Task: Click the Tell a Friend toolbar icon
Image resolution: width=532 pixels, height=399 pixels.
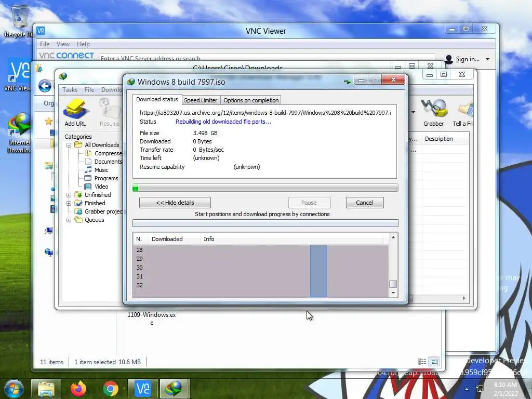Action: coord(463,113)
